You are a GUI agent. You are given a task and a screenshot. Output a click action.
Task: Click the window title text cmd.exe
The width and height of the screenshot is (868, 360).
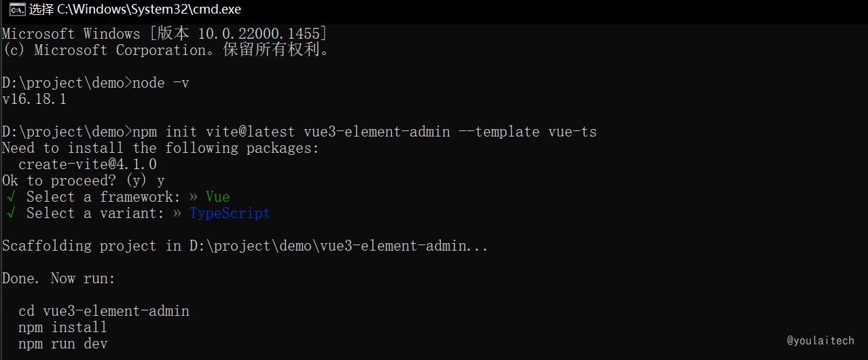click(135, 10)
